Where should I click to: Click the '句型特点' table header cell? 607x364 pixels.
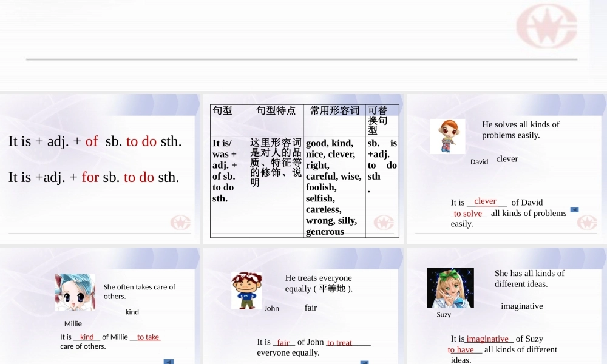tap(276, 120)
